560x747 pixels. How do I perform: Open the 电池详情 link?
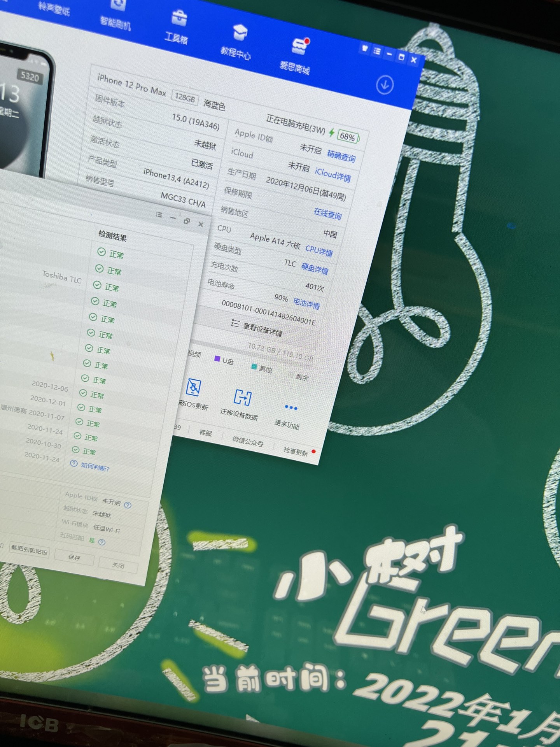coord(306,303)
